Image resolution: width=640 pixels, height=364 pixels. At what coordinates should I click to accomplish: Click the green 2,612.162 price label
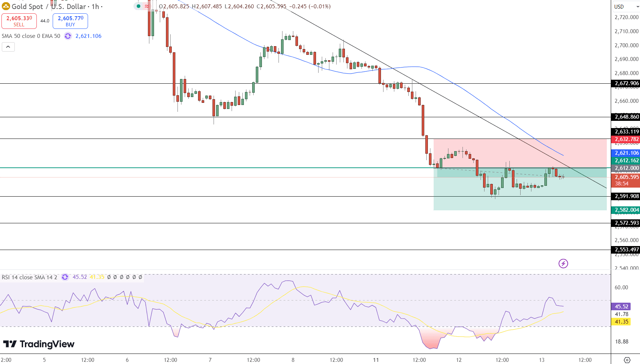[626, 161]
